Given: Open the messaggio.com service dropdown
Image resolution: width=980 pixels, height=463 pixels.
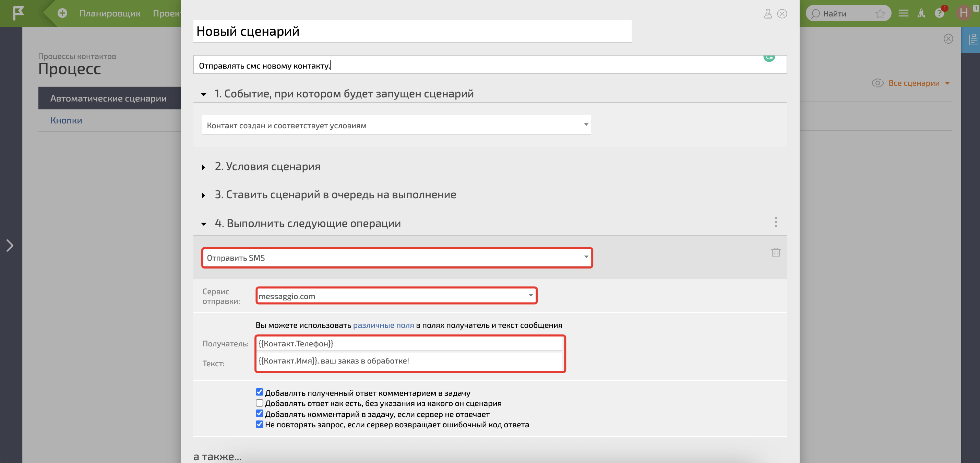Looking at the screenshot, I should (396, 296).
